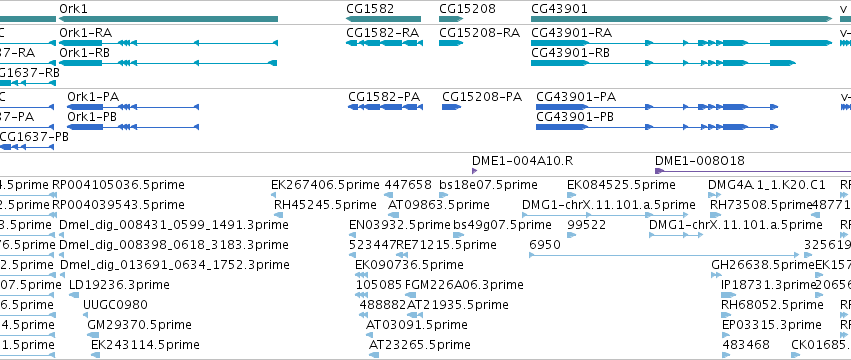Viewport: 851px width, 360px height.
Task: Click the AT23265.5prime EST arrow
Action: click(374, 355)
